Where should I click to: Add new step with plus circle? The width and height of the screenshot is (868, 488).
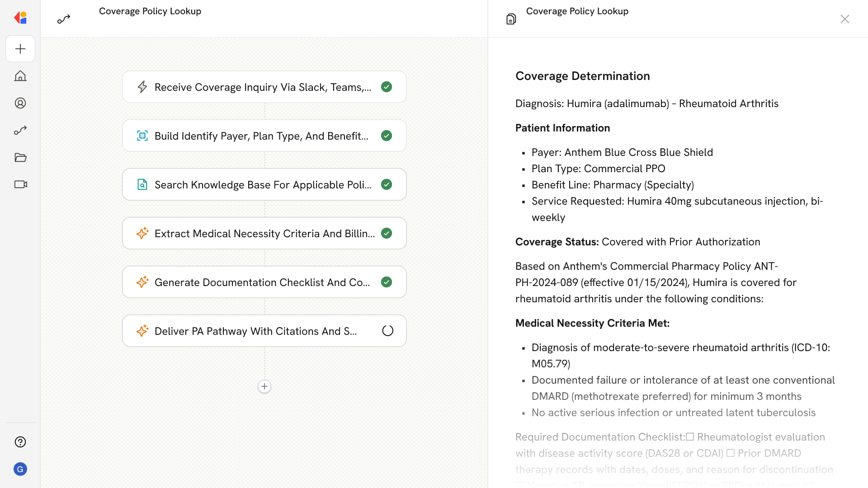[264, 386]
